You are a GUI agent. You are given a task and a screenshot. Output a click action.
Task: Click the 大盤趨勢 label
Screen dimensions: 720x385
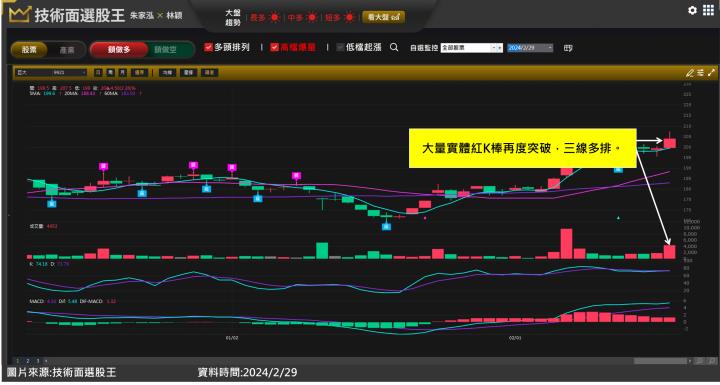233,17
